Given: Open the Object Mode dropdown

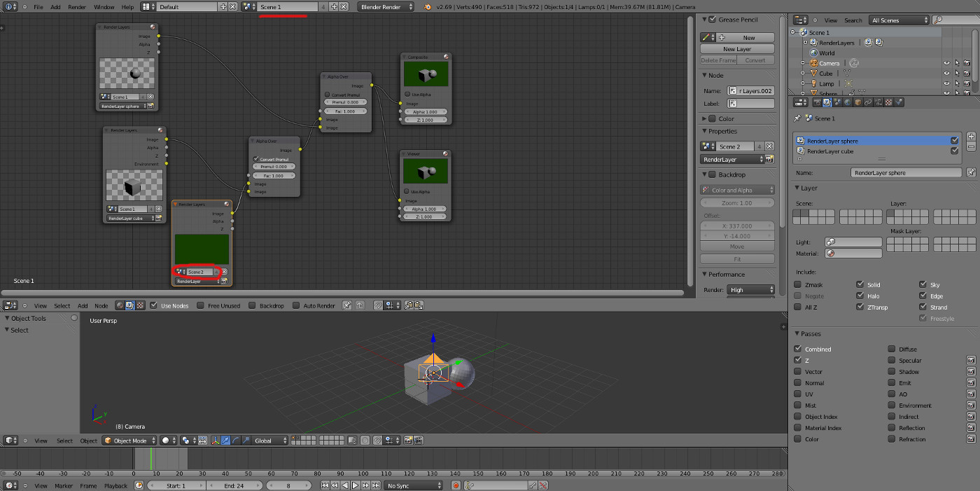Looking at the screenshot, I should pos(129,441).
